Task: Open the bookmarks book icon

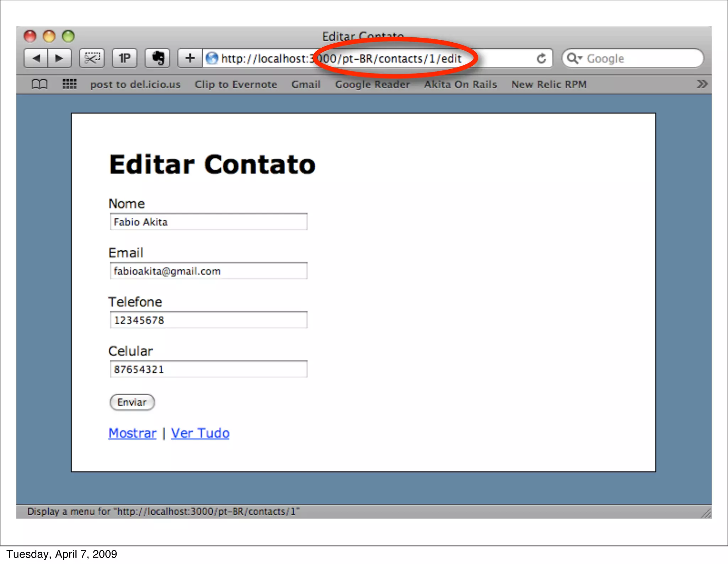Action: tap(39, 85)
